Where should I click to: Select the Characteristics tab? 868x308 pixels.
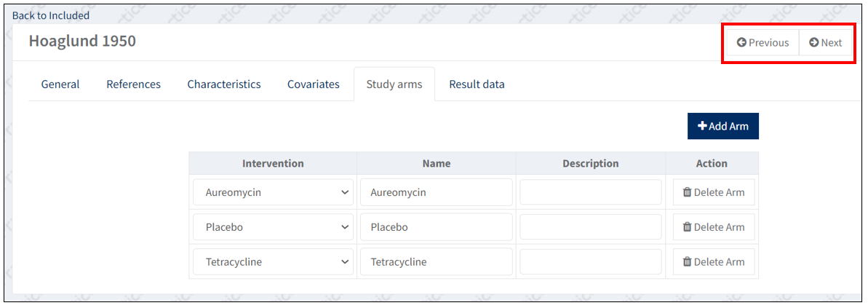click(223, 84)
